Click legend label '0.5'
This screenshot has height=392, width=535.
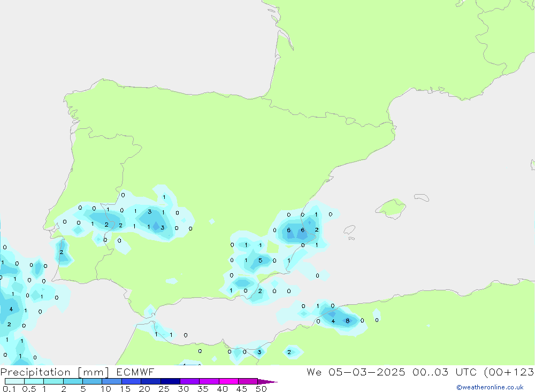(29, 389)
